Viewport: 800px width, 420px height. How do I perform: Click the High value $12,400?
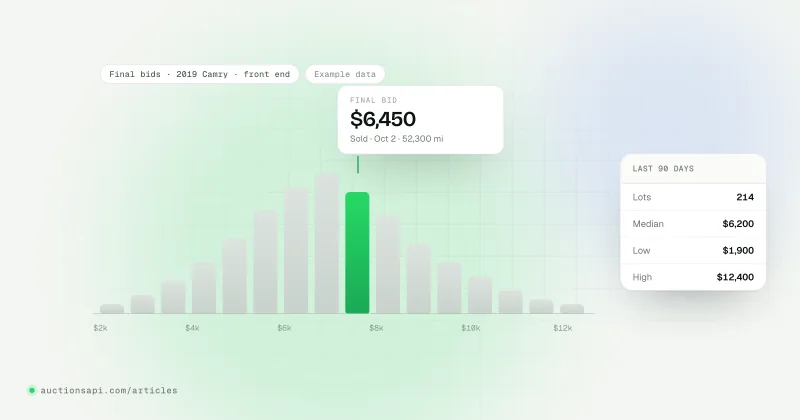(735, 277)
